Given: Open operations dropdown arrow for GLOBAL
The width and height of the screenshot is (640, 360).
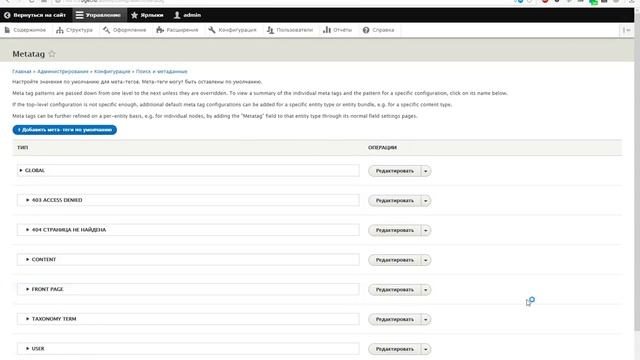Looking at the screenshot, I should [426, 171].
